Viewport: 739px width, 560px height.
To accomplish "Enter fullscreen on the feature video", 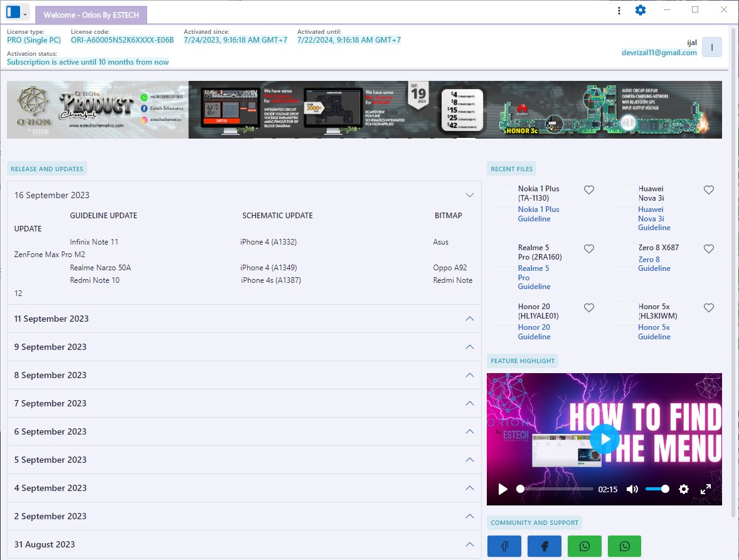I will click(x=706, y=489).
